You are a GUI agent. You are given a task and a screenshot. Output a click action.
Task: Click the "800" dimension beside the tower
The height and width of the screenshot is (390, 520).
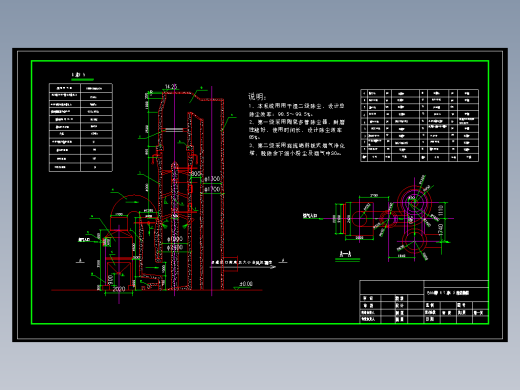(x=196, y=174)
